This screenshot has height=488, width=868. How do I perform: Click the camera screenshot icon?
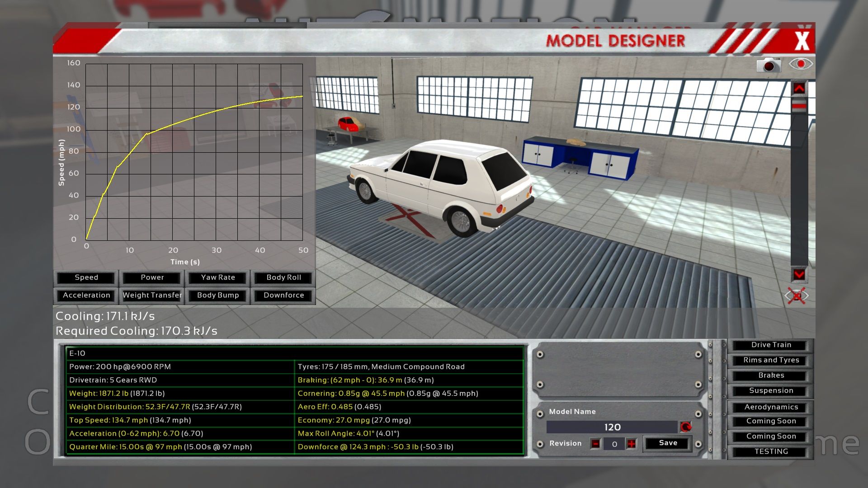click(769, 65)
